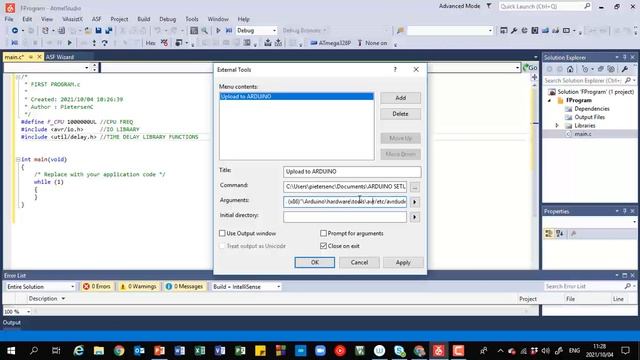The height and width of the screenshot is (360, 640).
Task: Click the Continue play icon on the debug toolbar
Action: tap(70, 43)
